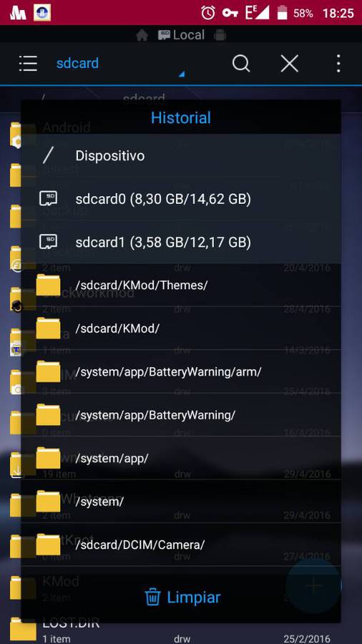The height and width of the screenshot is (644, 362).
Task: Open /sdcard/KMod/ from history
Action: 181,328
